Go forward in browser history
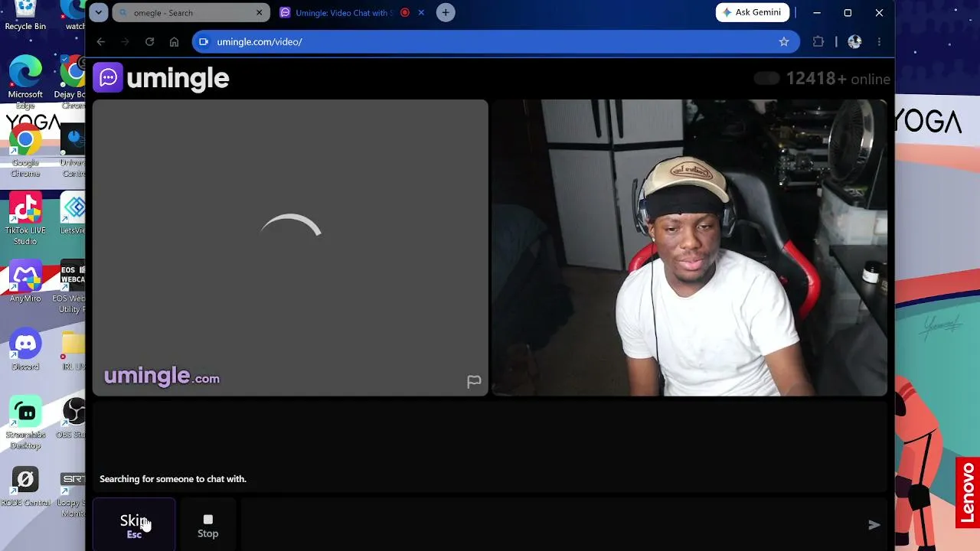Screen dimensions: 980x551 point(126,42)
